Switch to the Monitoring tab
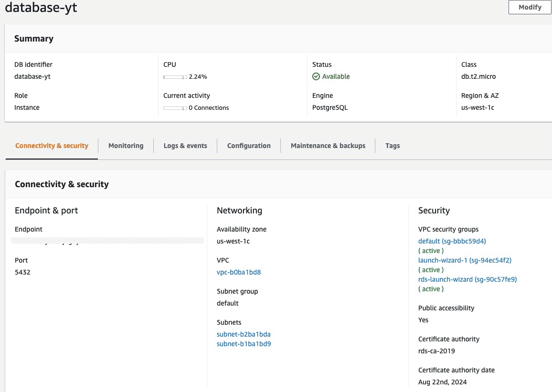The image size is (552, 392). (x=126, y=146)
